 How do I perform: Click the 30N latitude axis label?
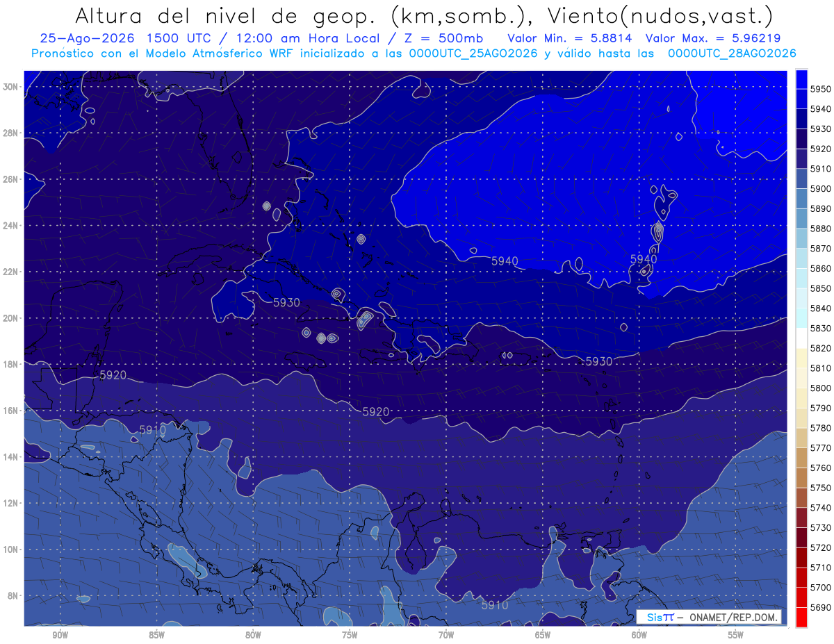[10, 87]
